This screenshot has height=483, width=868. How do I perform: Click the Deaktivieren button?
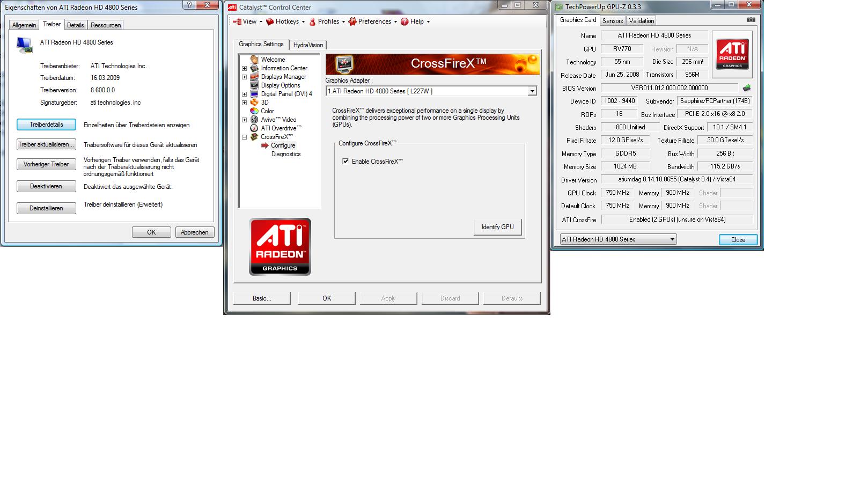[46, 186]
